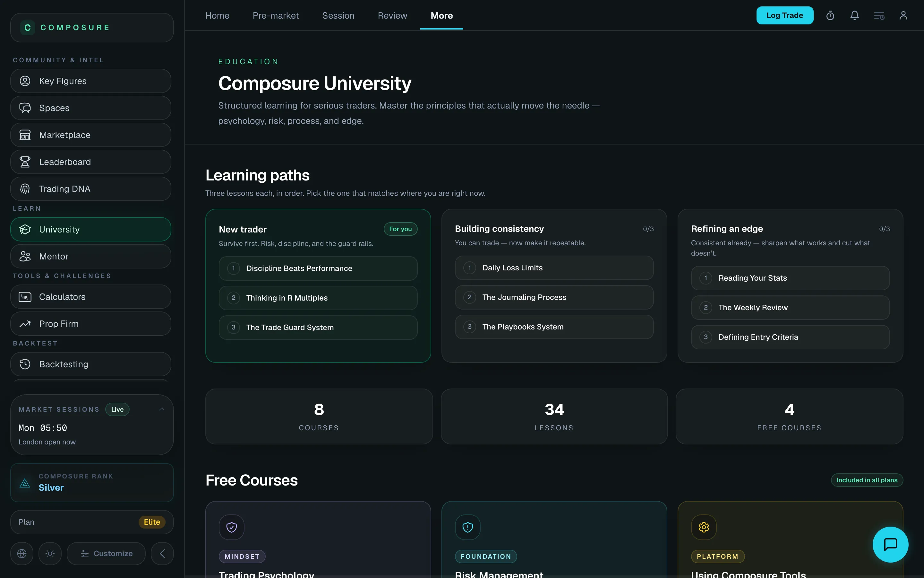Go to the Marketplace storefront

click(x=90, y=135)
